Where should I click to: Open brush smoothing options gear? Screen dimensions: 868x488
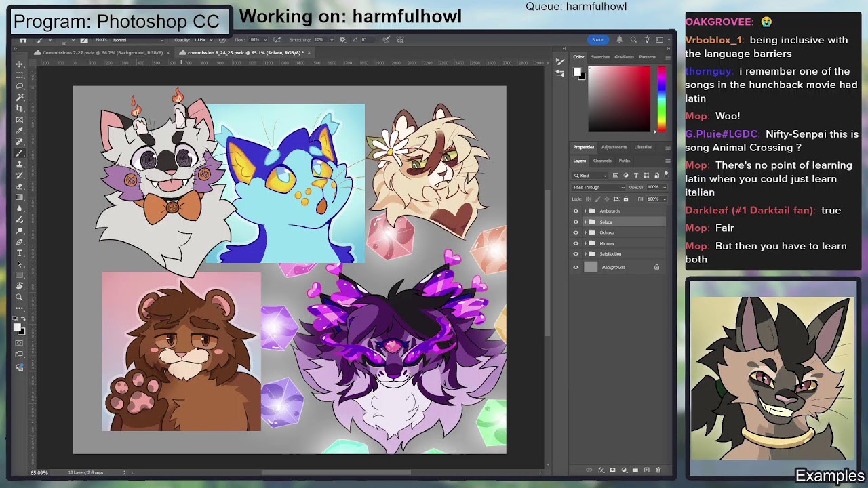[342, 39]
